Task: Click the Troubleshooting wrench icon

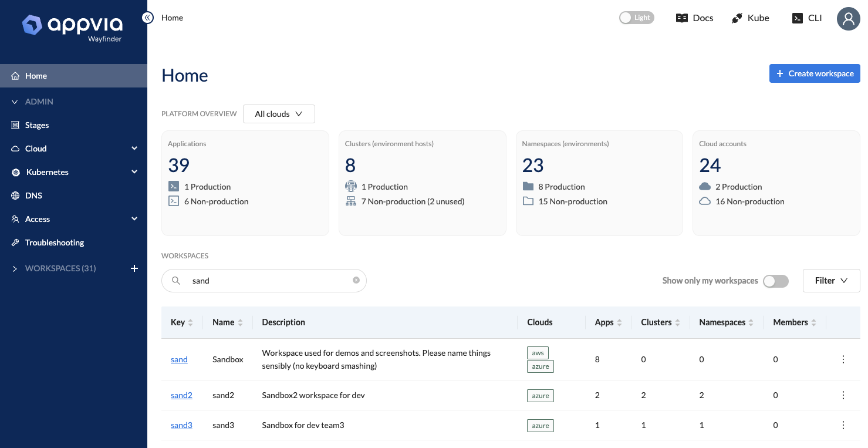Action: 15,242
